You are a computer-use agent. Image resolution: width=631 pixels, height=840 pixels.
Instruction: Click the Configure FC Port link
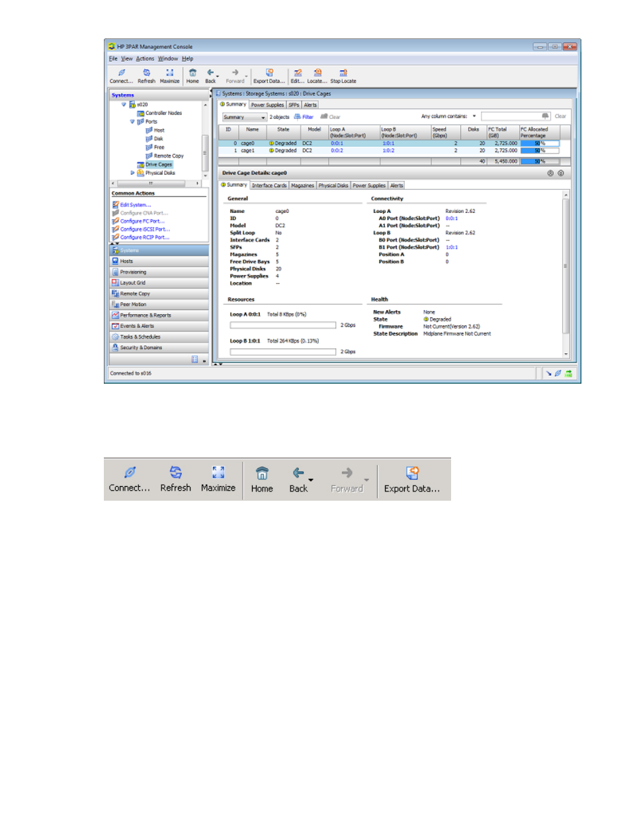pos(142,221)
